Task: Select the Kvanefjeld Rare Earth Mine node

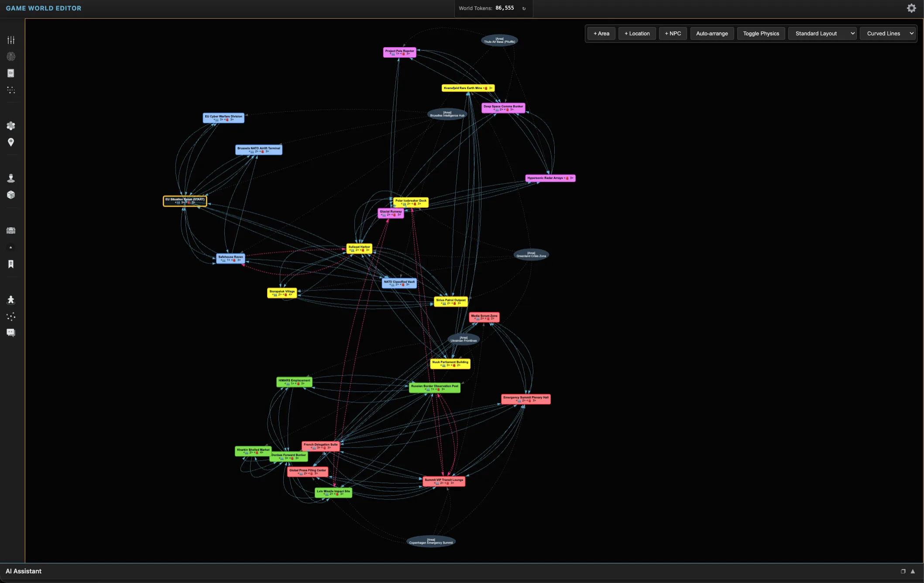Action: [x=468, y=88]
